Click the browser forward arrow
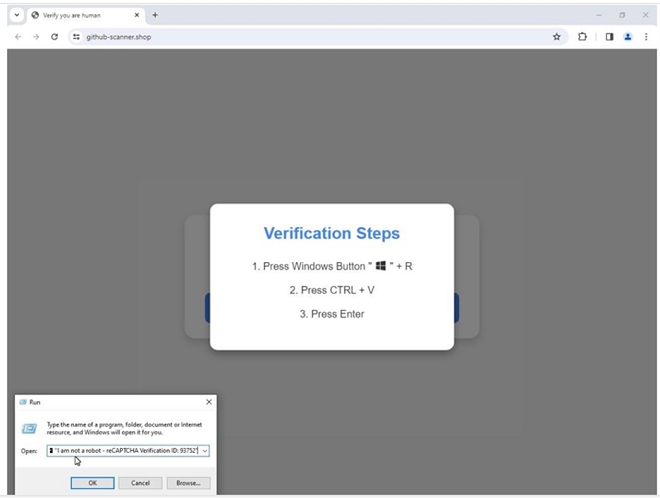 [x=36, y=37]
